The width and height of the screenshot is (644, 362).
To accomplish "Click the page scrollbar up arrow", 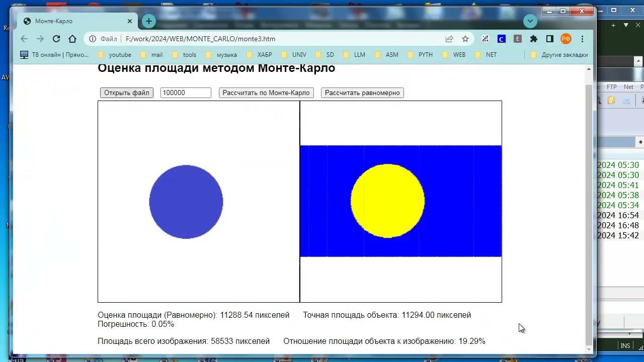I will pos(589,69).
